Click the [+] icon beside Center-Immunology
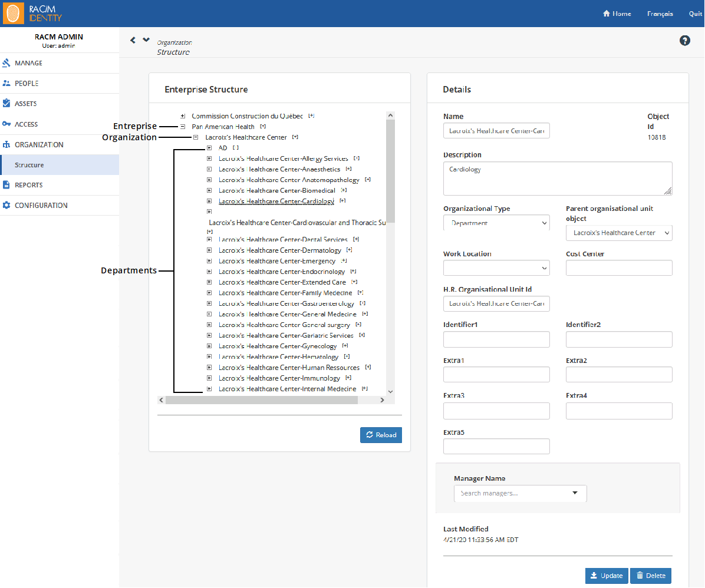705x588 pixels. [348, 378]
